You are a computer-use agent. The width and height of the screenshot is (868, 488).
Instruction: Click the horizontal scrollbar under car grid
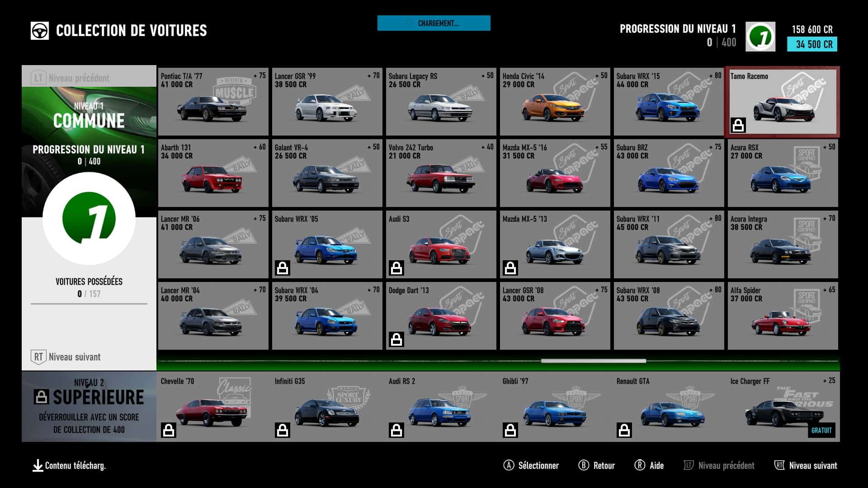(x=593, y=361)
